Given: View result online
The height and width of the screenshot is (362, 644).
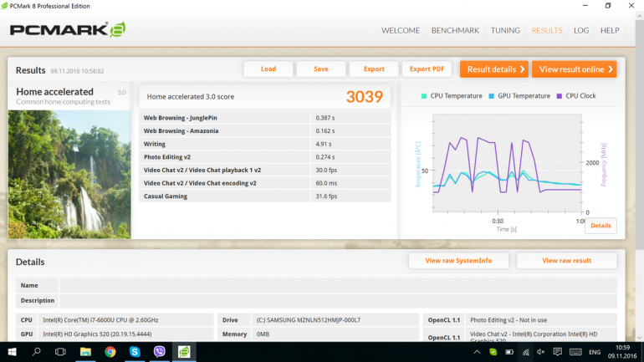Looking at the screenshot, I should click(x=575, y=69).
